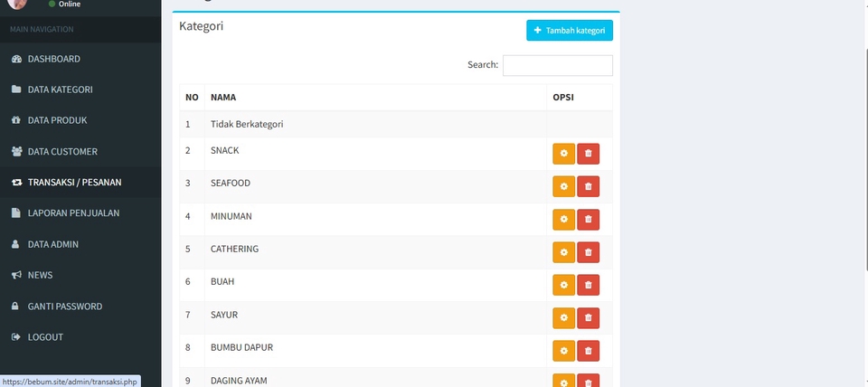This screenshot has height=387, width=868.
Task: Go to DATA CUSTOMER page
Action: pyautogui.click(x=80, y=151)
